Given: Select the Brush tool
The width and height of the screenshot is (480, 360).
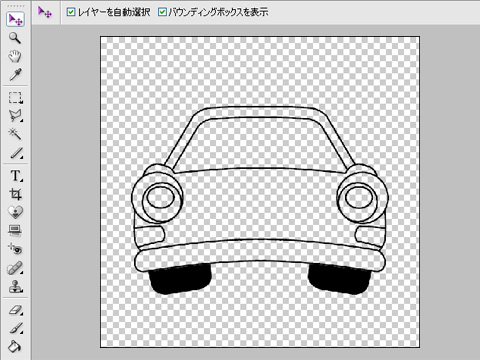Looking at the screenshot, I should tap(15, 328).
